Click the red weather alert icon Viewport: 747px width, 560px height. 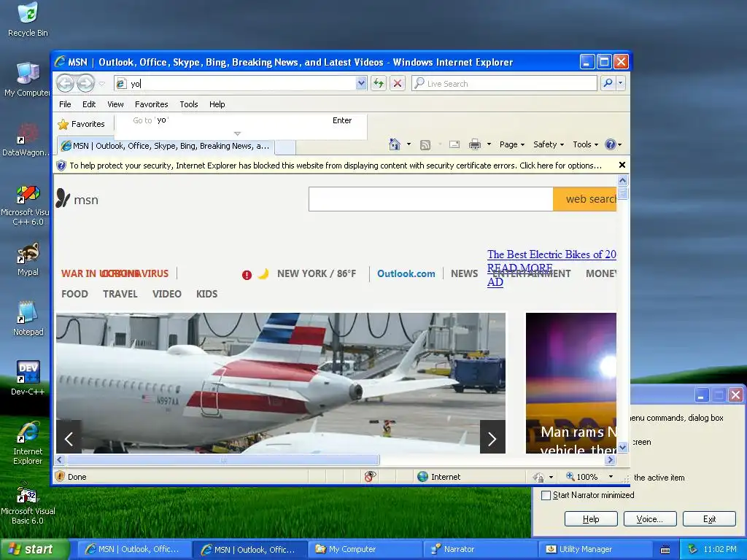pyautogui.click(x=247, y=275)
